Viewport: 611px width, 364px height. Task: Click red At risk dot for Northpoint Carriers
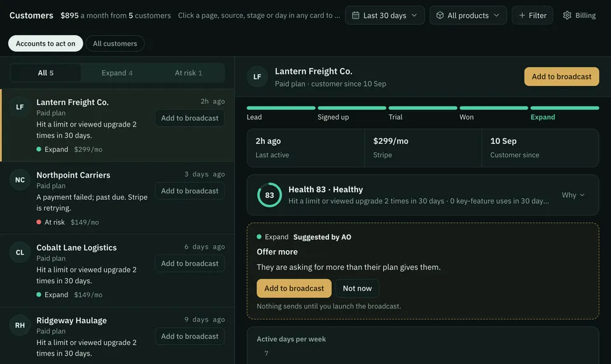coord(39,221)
